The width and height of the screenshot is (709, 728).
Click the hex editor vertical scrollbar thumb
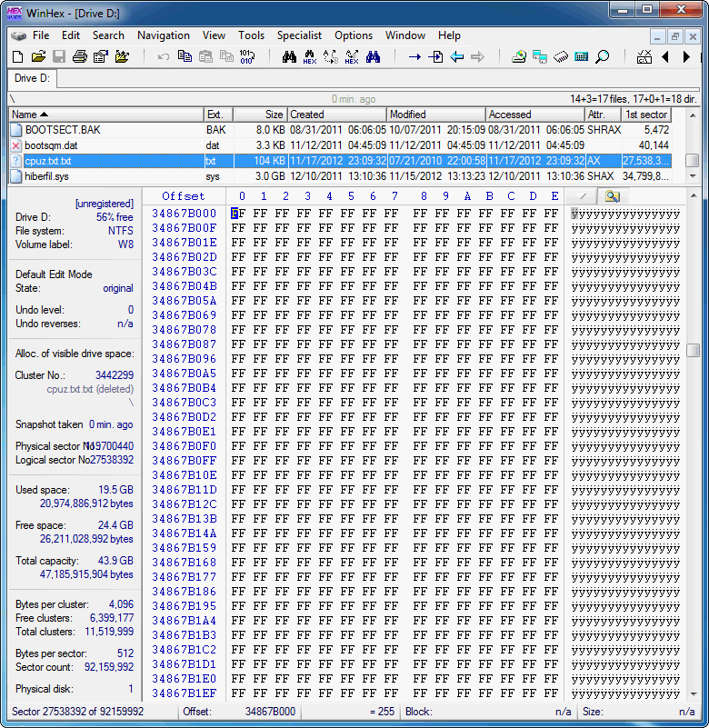coord(693,351)
